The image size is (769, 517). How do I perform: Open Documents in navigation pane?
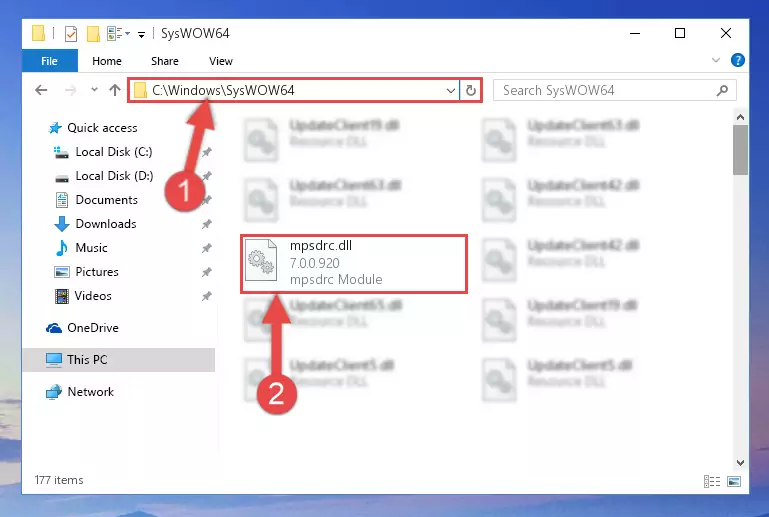coord(106,200)
